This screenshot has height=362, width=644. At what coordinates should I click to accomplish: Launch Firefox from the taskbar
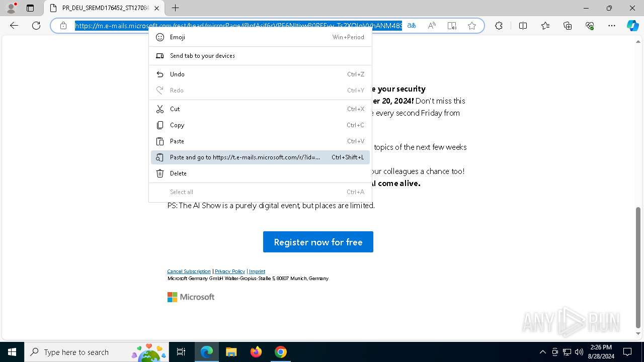pyautogui.click(x=256, y=352)
